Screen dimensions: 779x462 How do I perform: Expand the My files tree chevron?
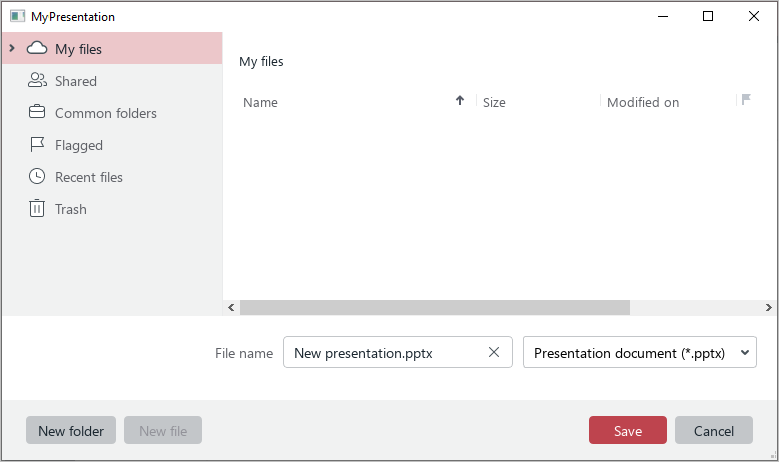12,48
